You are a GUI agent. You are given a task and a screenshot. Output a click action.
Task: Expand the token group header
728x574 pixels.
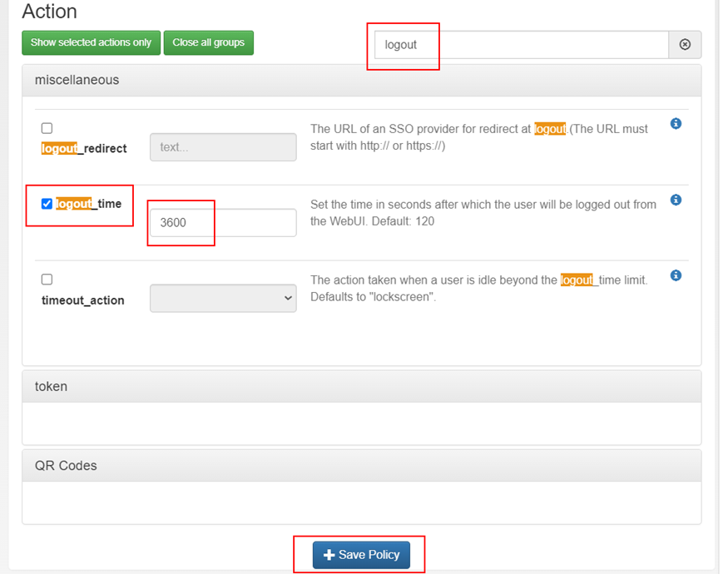pyautogui.click(x=362, y=386)
